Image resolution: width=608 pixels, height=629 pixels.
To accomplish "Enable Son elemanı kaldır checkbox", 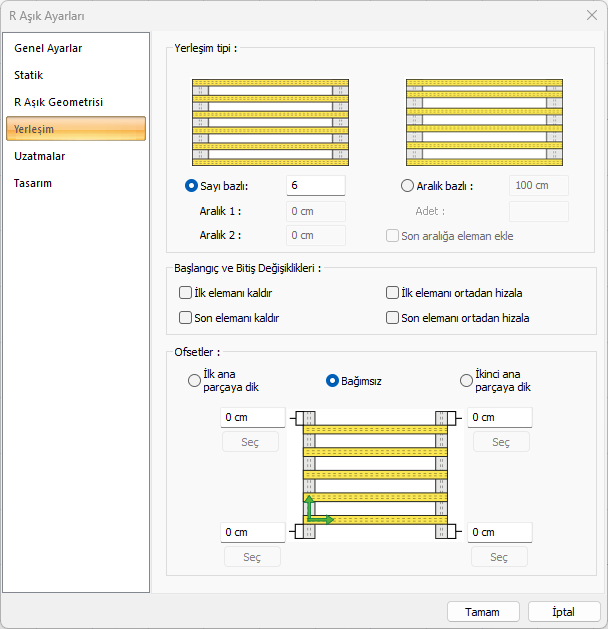I will pos(185,318).
